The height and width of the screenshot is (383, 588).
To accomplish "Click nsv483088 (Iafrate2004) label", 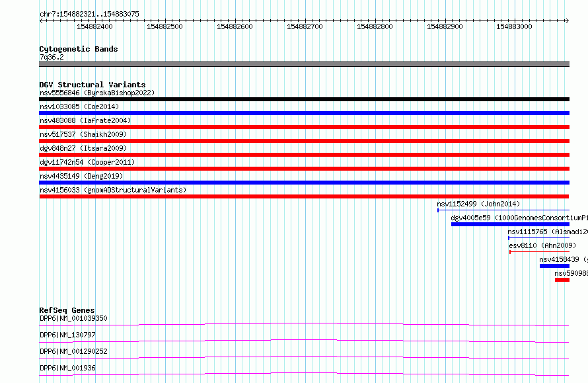I will pos(85,120).
